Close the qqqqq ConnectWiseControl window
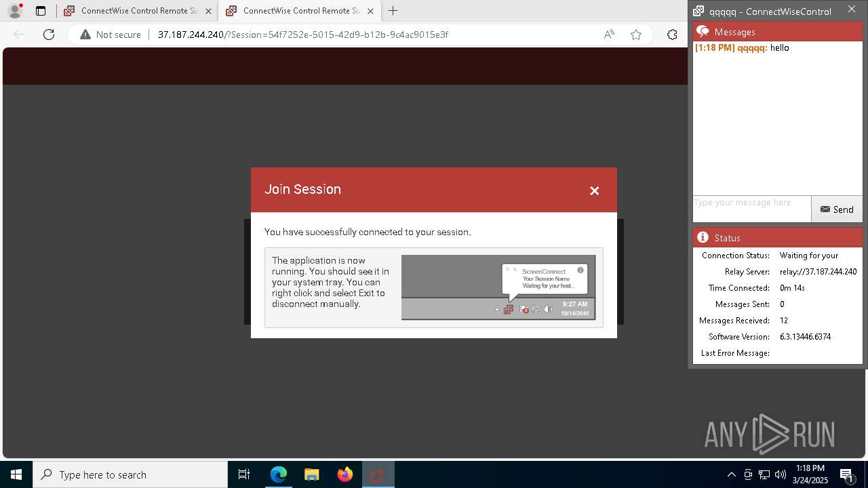Image resolution: width=868 pixels, height=488 pixels. [852, 9]
